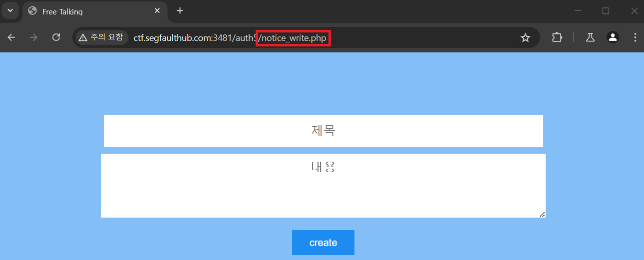Click the address bar URL text
This screenshot has height=260, width=644.
click(230, 38)
